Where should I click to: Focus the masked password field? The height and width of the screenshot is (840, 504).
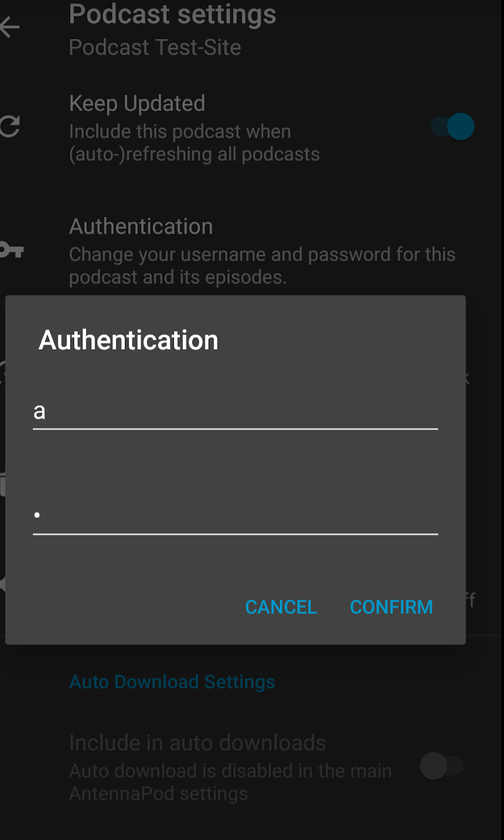point(235,515)
